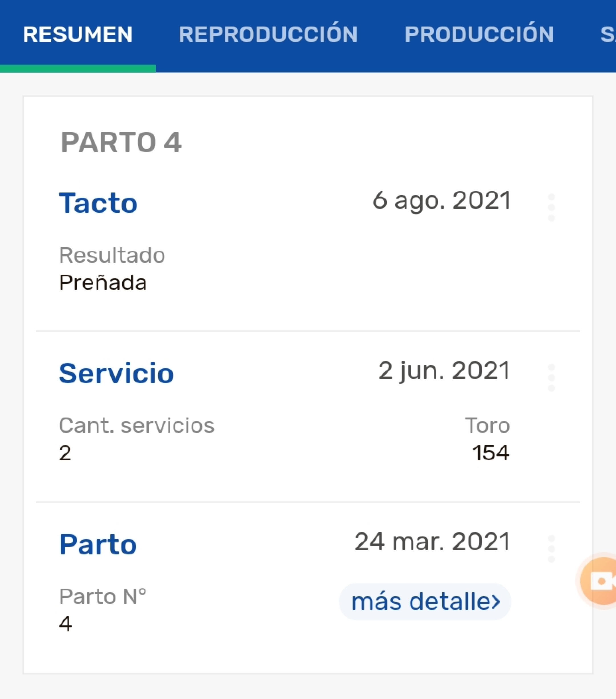Viewport: 616px width, 699px height.
Task: Switch to the RESUMEN tab
Action: pyautogui.click(x=78, y=34)
